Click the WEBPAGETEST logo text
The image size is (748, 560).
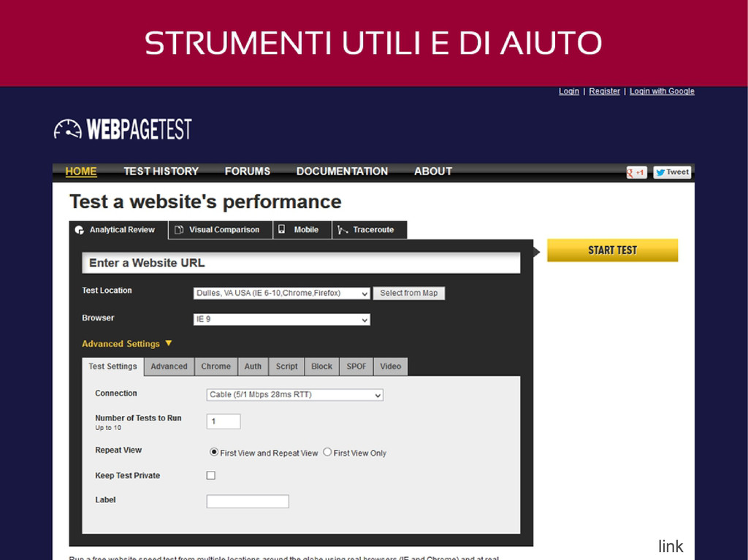[x=139, y=129]
